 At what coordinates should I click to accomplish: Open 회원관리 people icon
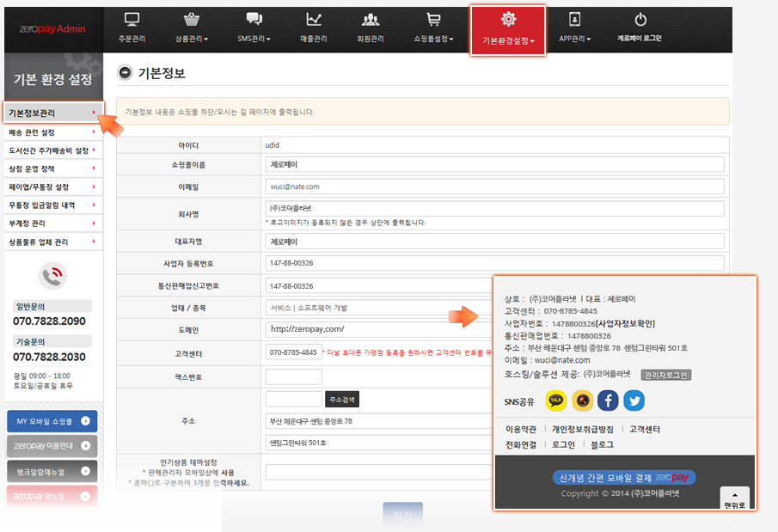tap(371, 20)
